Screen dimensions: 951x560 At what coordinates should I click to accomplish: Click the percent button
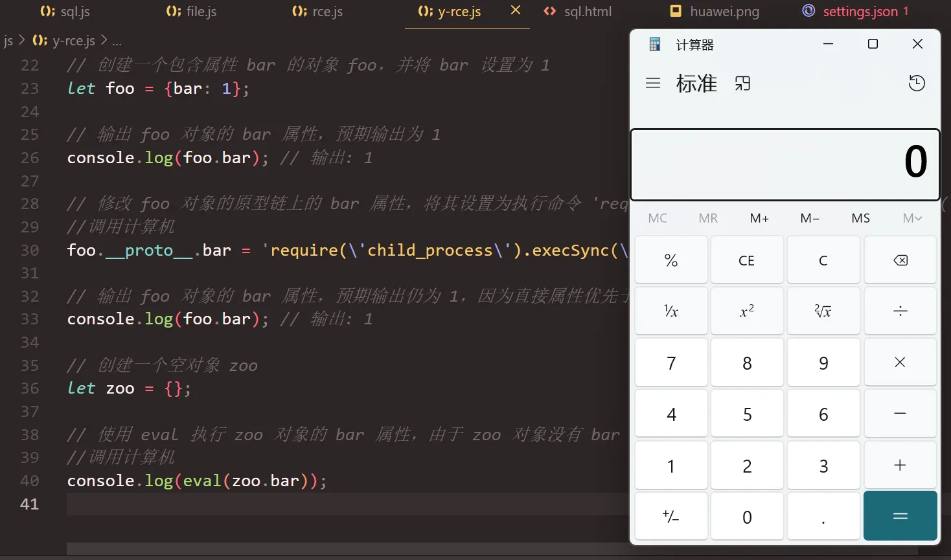(x=671, y=260)
